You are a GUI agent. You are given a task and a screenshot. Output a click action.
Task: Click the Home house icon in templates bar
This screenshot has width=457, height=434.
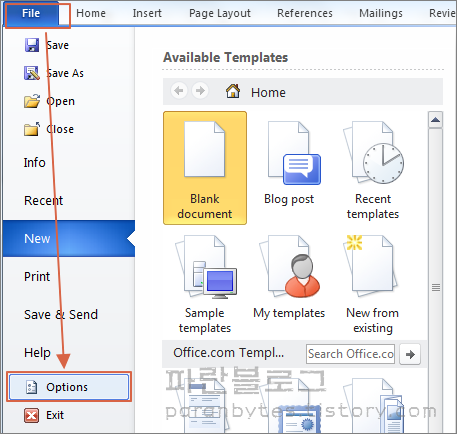(x=233, y=91)
